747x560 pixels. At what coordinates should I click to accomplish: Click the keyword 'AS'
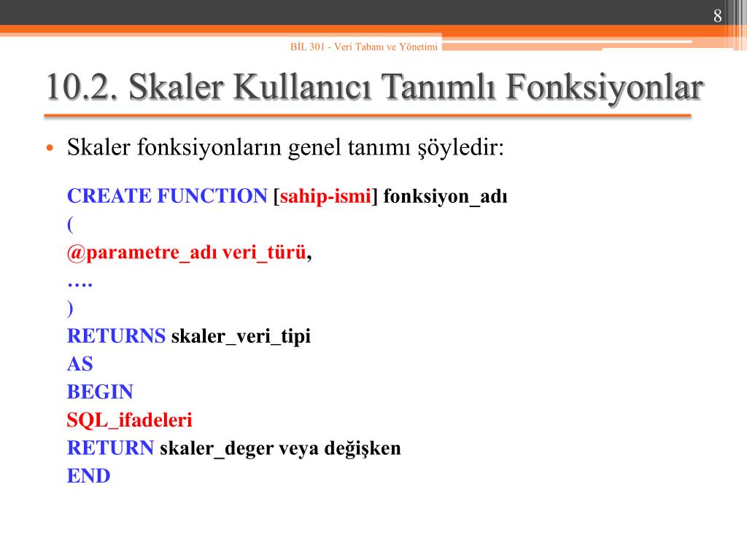tap(80, 364)
